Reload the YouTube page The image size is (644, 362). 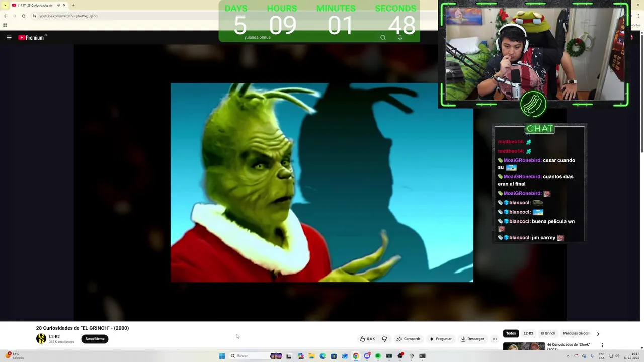coord(23,16)
